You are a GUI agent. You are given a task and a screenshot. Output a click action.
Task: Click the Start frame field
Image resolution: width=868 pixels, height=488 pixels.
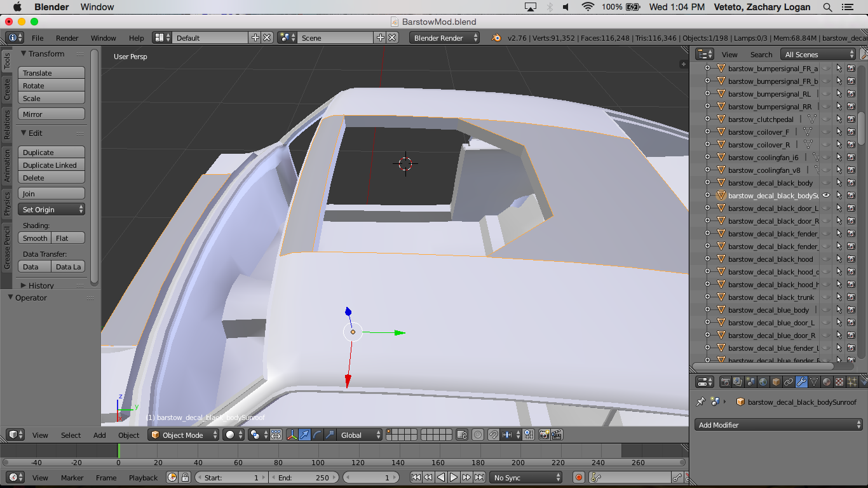pyautogui.click(x=230, y=477)
